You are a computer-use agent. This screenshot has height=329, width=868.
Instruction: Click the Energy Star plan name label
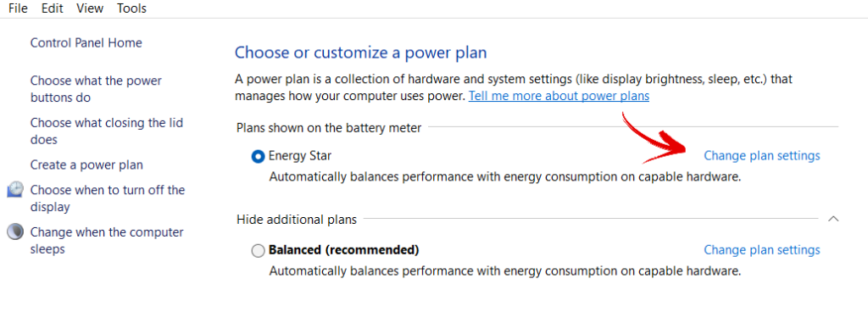[x=300, y=156]
